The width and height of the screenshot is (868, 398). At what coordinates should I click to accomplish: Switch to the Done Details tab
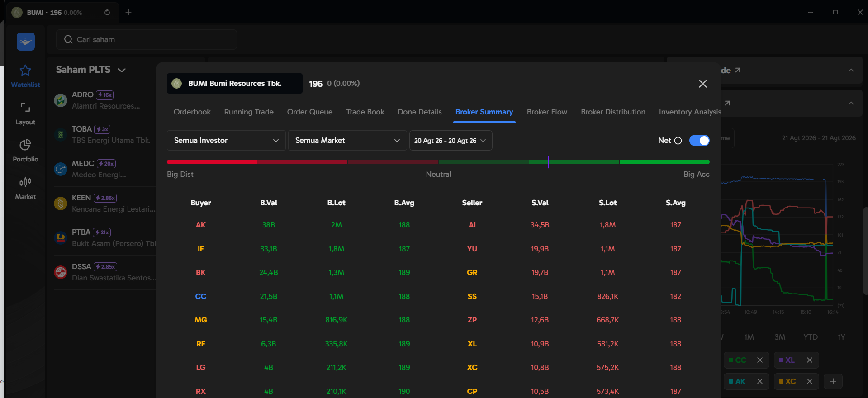click(x=420, y=112)
